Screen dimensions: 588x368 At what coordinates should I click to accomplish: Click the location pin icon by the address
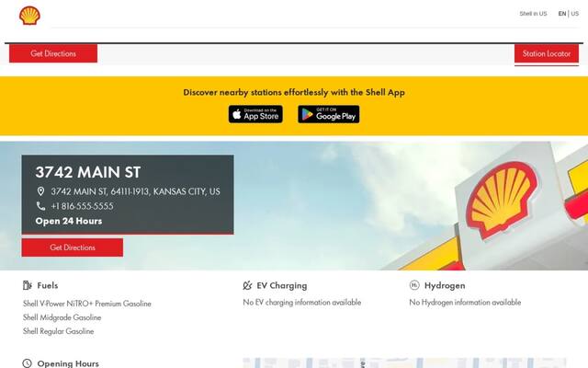click(x=40, y=191)
